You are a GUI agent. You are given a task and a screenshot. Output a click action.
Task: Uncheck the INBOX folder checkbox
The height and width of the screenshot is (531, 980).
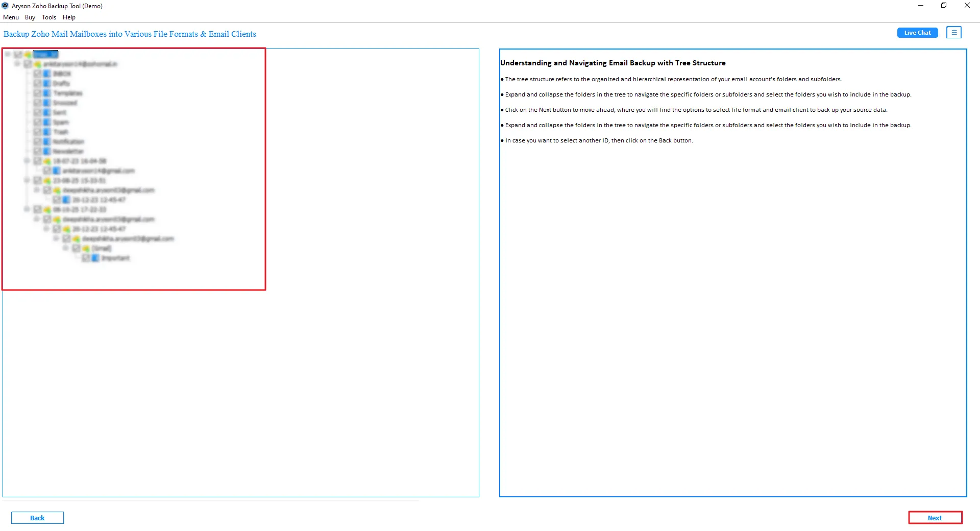[37, 74]
